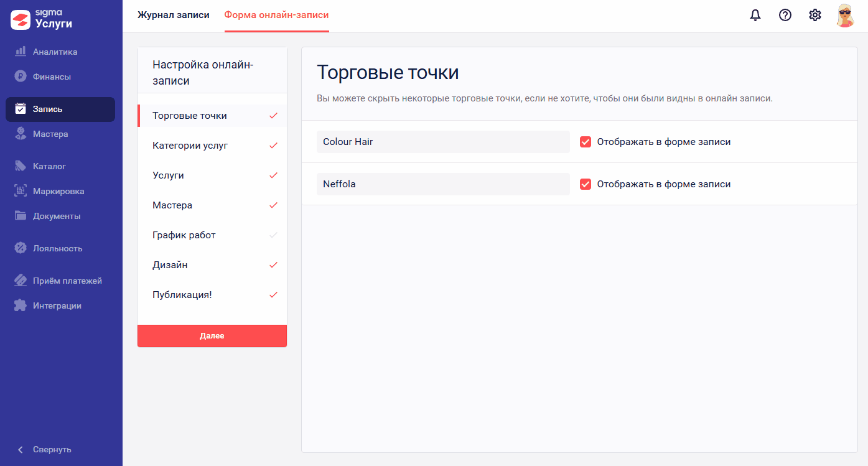
Task: Click Свернуть label to collapse menu
Action: (x=52, y=449)
